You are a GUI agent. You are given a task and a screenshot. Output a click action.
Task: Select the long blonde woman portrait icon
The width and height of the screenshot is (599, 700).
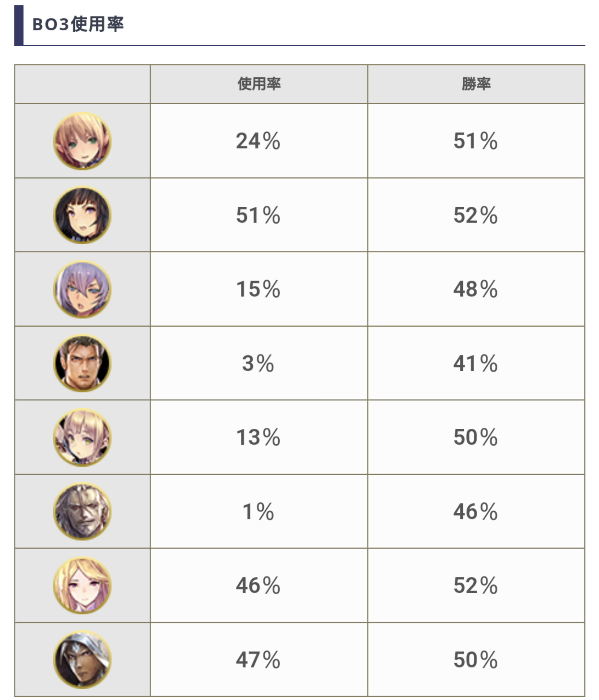[x=82, y=586]
